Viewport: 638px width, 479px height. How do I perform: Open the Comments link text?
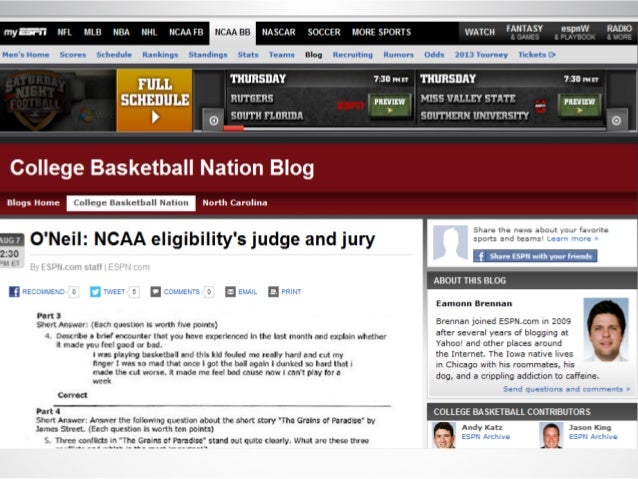click(x=181, y=292)
